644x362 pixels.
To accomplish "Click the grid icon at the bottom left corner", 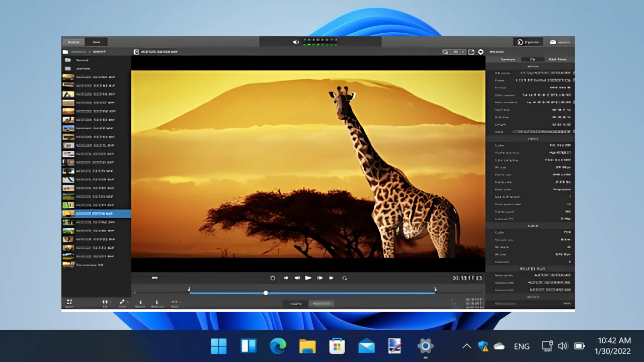I will click(x=69, y=302).
